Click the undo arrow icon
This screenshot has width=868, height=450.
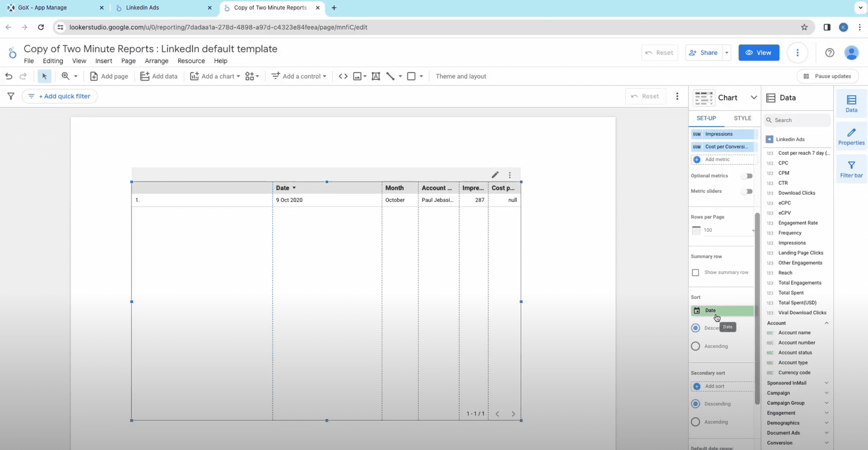pos(9,76)
